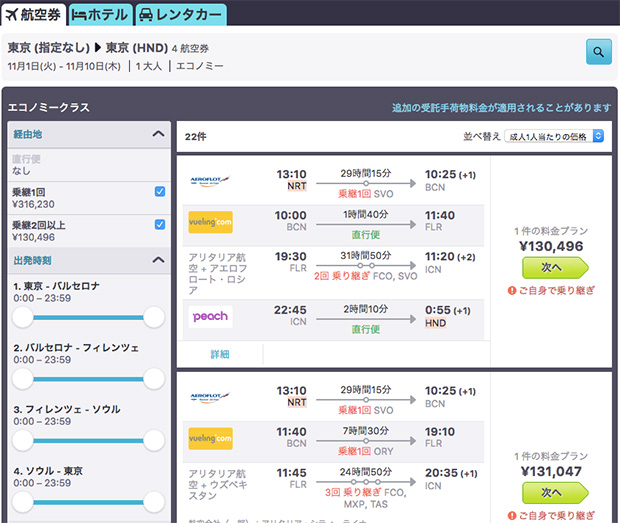Uncheck the 乗継1回 checkbox
The height and width of the screenshot is (523, 620).
click(160, 192)
